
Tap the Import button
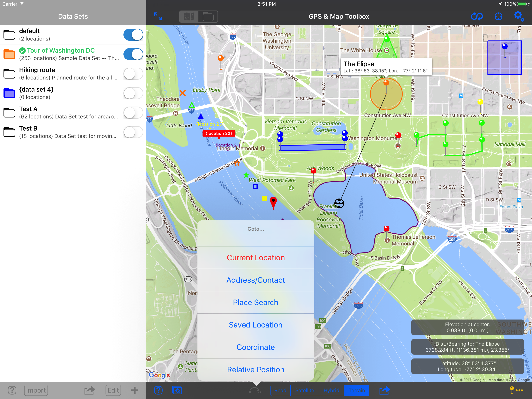(x=36, y=390)
